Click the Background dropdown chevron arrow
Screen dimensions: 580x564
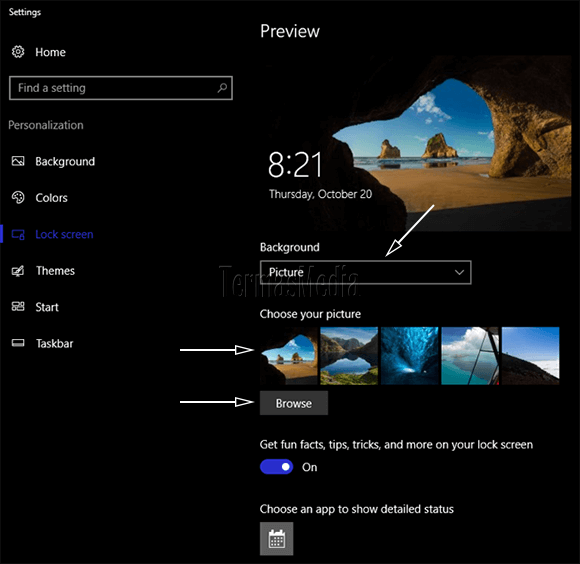pyautogui.click(x=459, y=272)
